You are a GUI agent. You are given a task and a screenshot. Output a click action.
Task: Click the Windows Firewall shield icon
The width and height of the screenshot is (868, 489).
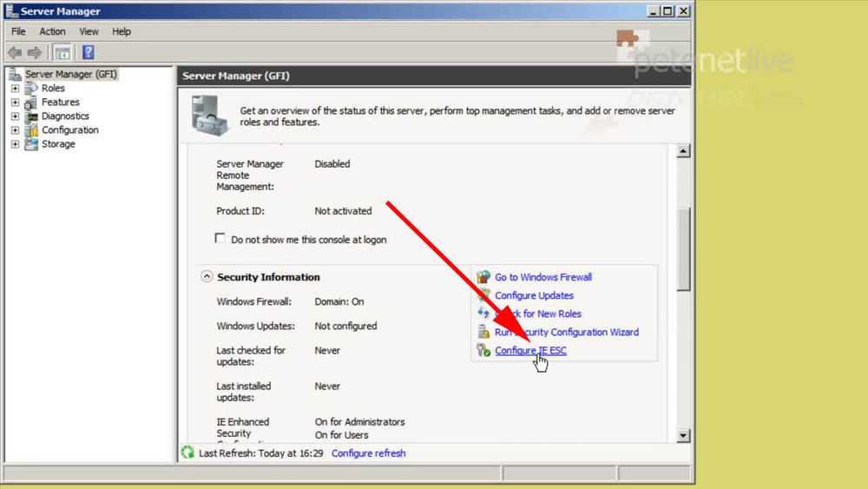(x=483, y=276)
